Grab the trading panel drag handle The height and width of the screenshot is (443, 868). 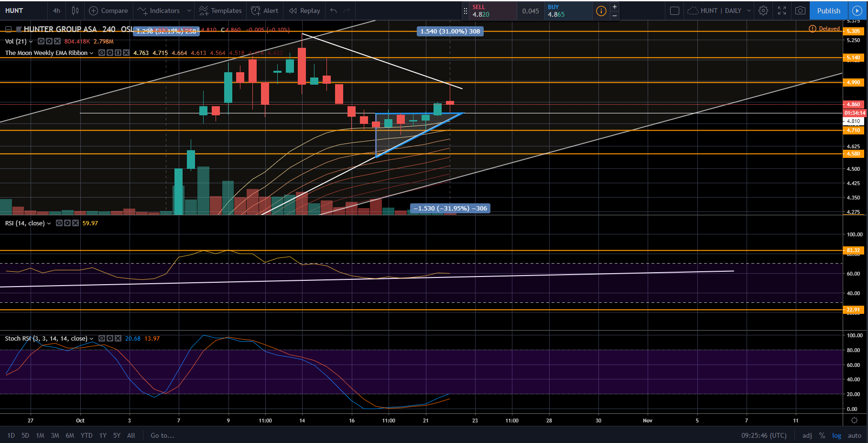point(466,11)
